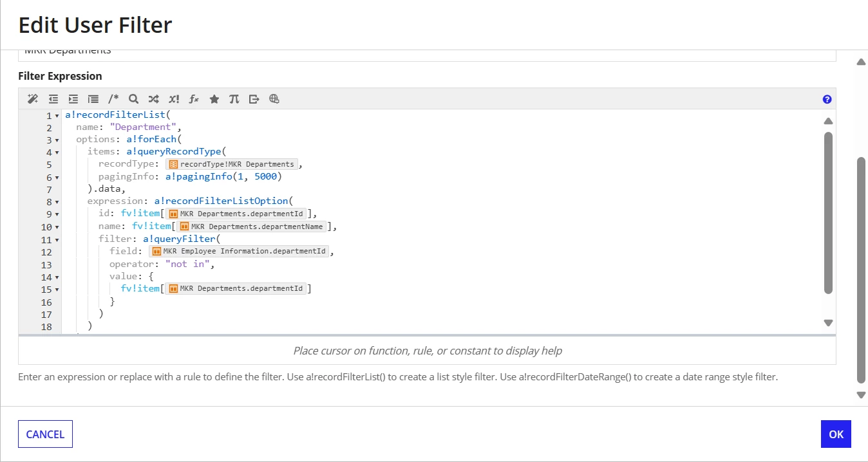The height and width of the screenshot is (462, 868).
Task: Click MKR Departments.departmentName reference
Action: (x=252, y=226)
